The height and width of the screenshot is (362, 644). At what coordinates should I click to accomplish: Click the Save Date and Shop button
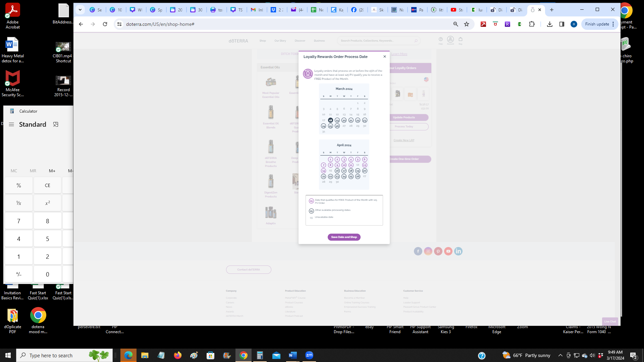pyautogui.click(x=344, y=237)
